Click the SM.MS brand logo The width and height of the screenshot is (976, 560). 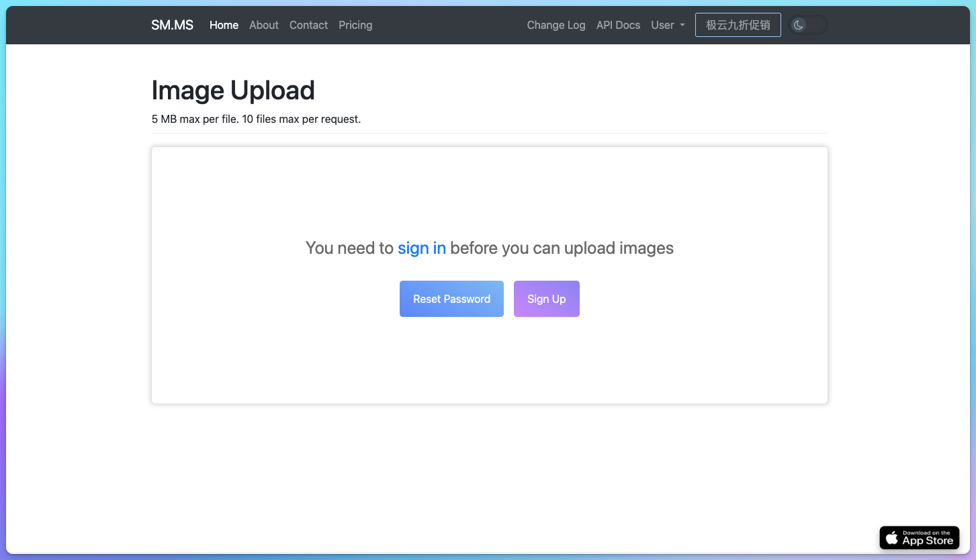point(172,25)
